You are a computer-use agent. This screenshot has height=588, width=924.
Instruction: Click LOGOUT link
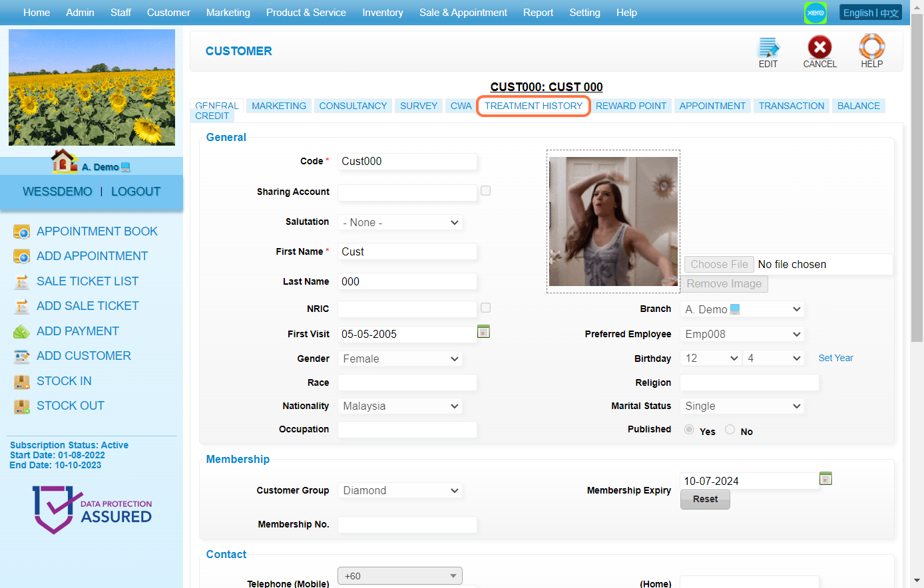pyautogui.click(x=136, y=192)
